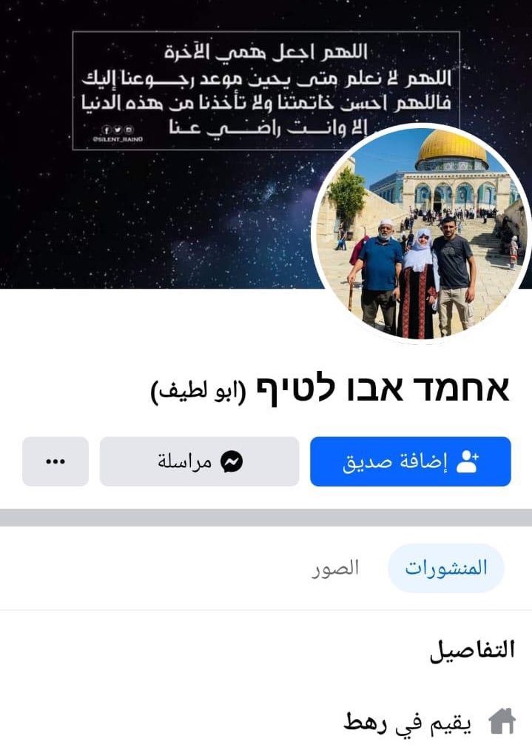Image resolution: width=532 pixels, height=756 pixels.
Task: Open the circular profile picture
Action: (421, 233)
